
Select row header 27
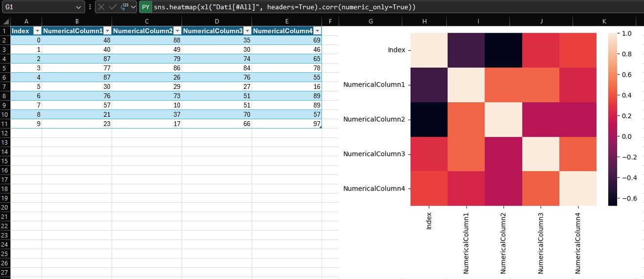[5, 272]
